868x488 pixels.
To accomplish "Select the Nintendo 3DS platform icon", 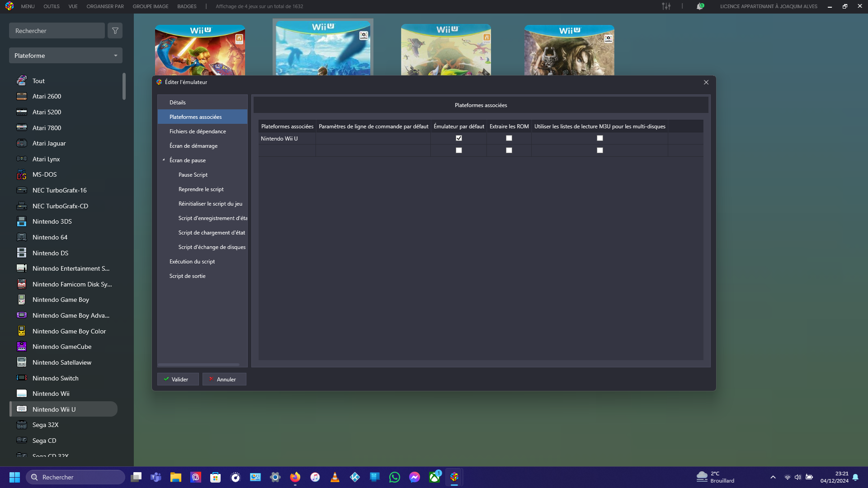I will coord(22,221).
